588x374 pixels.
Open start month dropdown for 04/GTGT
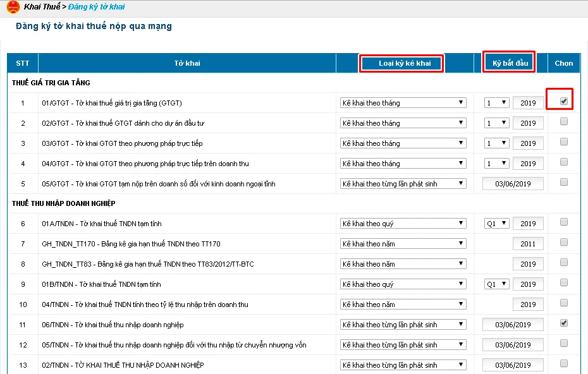[x=496, y=164]
